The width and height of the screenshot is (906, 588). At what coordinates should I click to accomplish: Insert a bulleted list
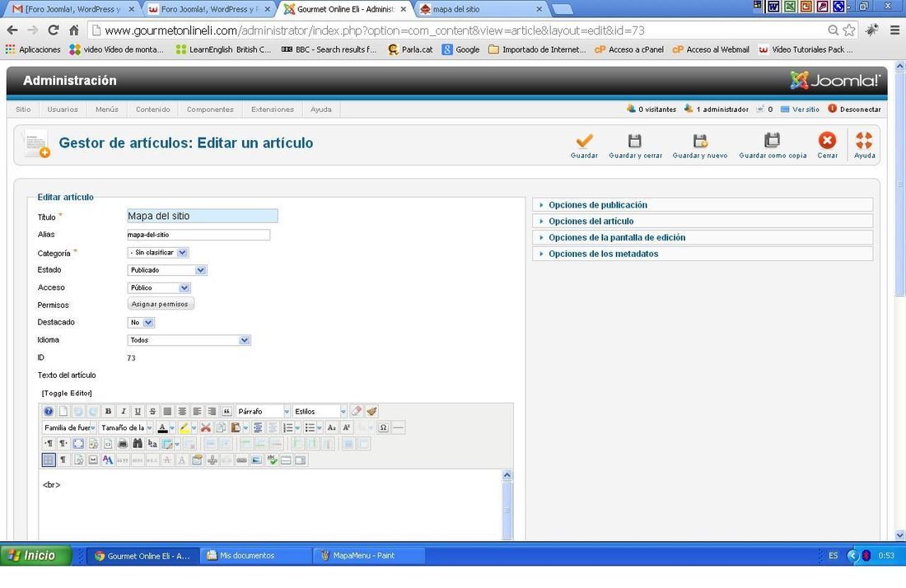point(310,427)
